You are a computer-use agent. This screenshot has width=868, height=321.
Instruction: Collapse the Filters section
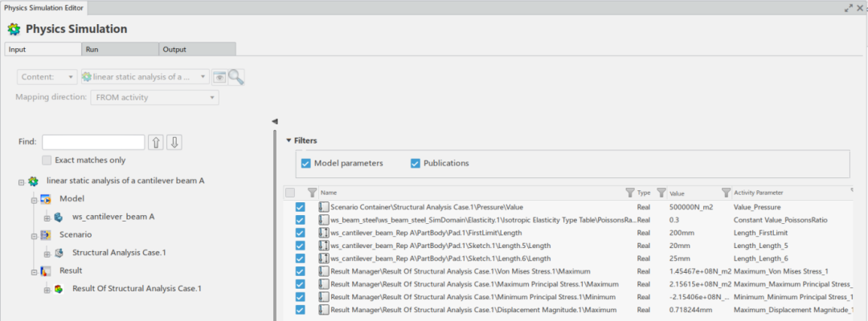(x=289, y=140)
